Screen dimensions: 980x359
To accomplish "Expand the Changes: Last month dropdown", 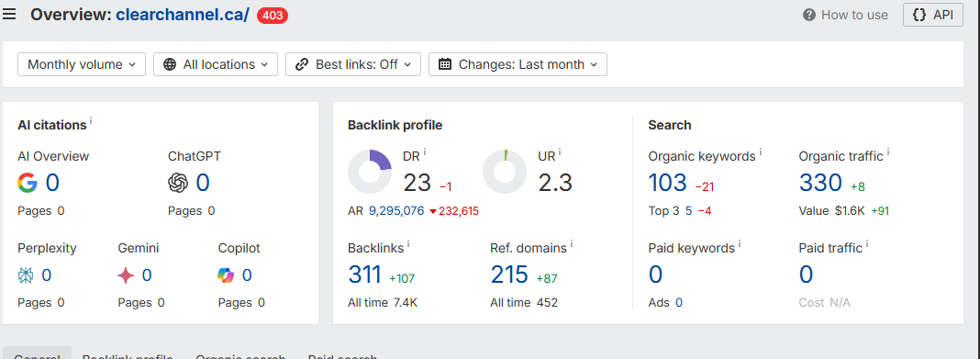I will pos(518,64).
